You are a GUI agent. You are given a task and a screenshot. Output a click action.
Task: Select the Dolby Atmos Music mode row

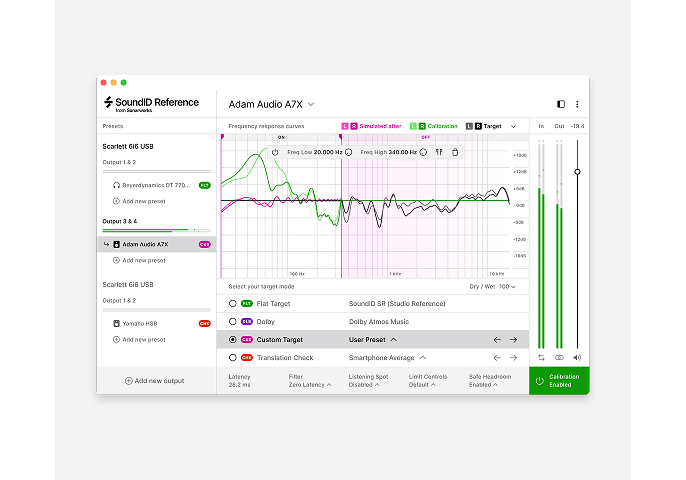pyautogui.click(x=373, y=321)
